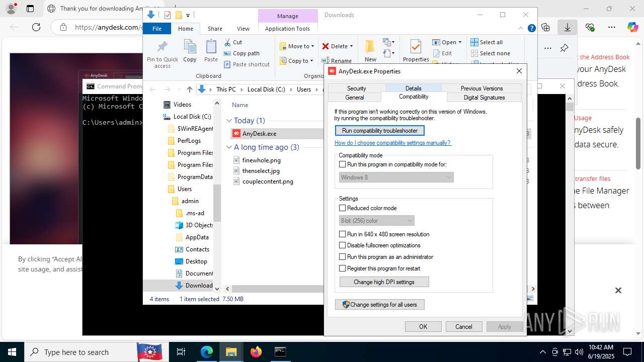Open How do I choose compatibility settings link
This screenshot has width=644, height=362.
(393, 143)
